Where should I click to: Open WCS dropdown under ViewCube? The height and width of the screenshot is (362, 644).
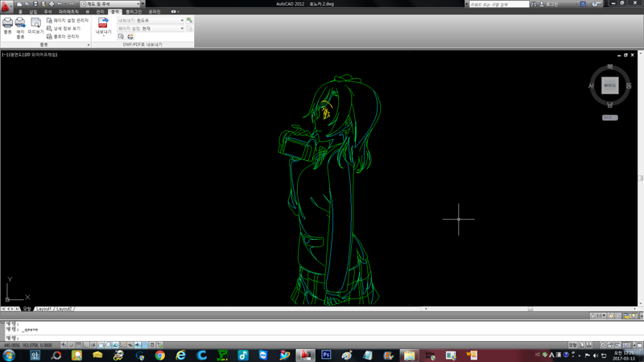(x=610, y=117)
